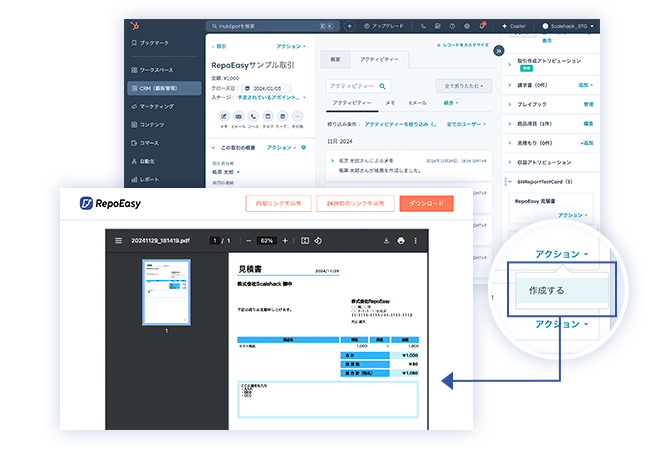Choose 作成する in the magnified action menu

(x=562, y=290)
